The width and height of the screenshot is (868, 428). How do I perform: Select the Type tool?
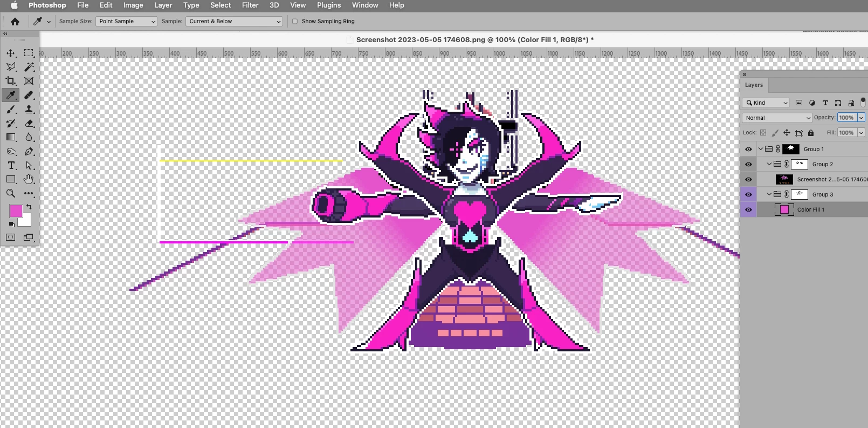click(x=11, y=165)
